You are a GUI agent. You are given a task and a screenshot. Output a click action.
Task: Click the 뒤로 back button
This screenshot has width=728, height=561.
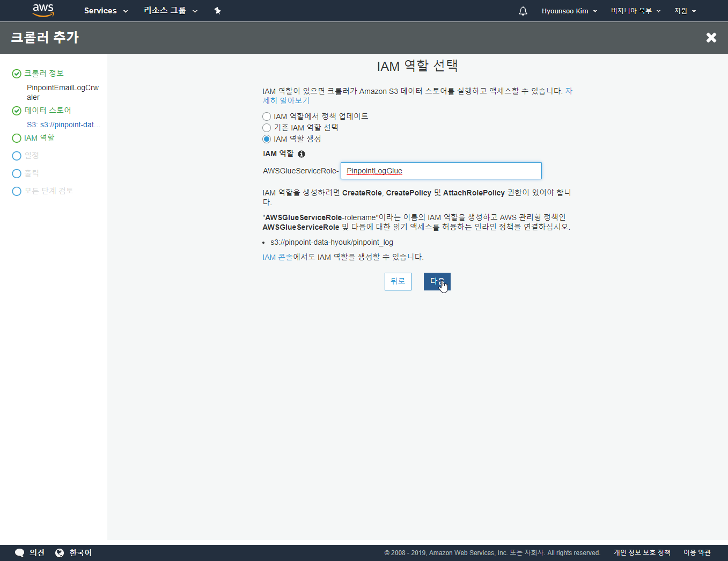(x=398, y=281)
